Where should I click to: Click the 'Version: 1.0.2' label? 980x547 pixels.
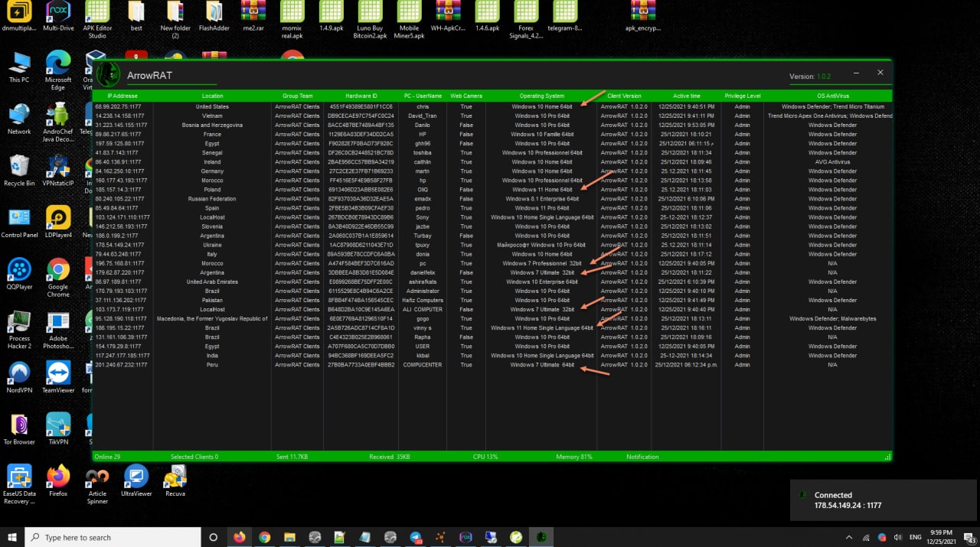(x=810, y=77)
